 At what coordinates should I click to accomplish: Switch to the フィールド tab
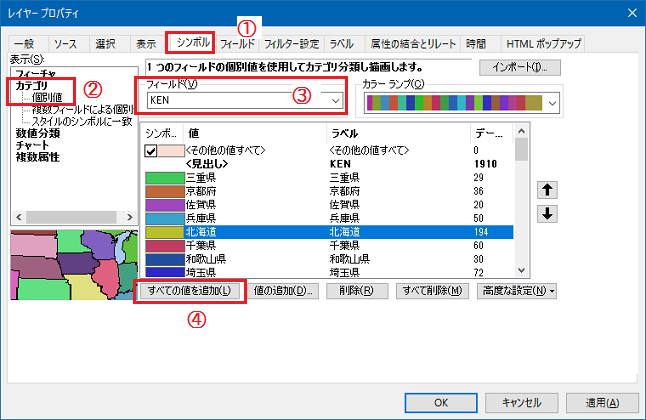237,44
